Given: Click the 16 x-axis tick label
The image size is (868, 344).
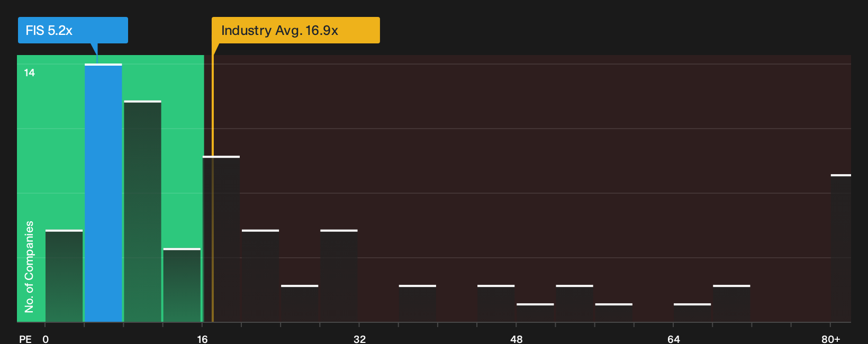Looking at the screenshot, I should pyautogui.click(x=202, y=339).
